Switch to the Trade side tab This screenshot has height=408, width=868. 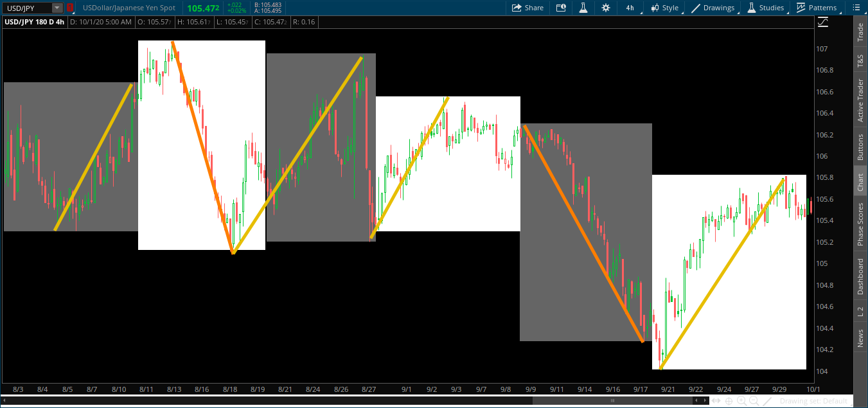(x=860, y=32)
